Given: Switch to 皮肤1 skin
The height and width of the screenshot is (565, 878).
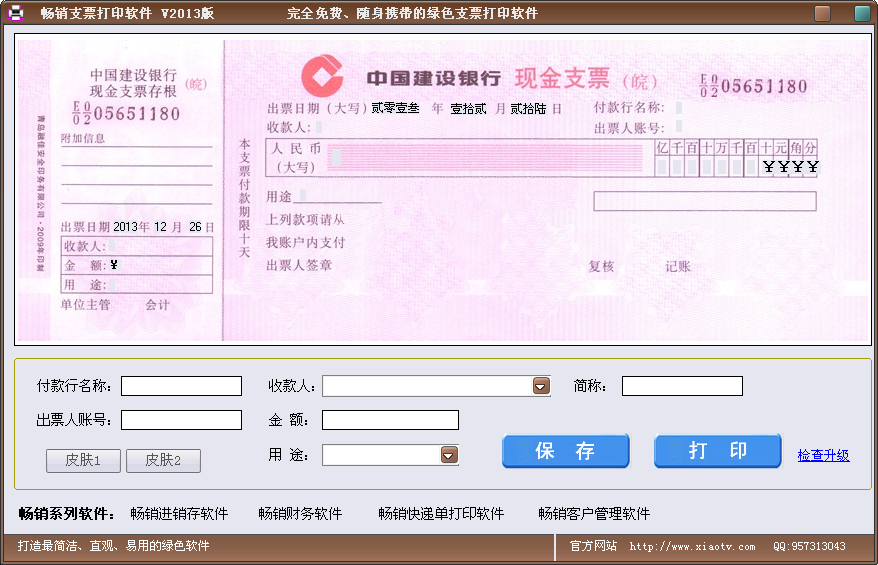Looking at the screenshot, I should click(83, 460).
